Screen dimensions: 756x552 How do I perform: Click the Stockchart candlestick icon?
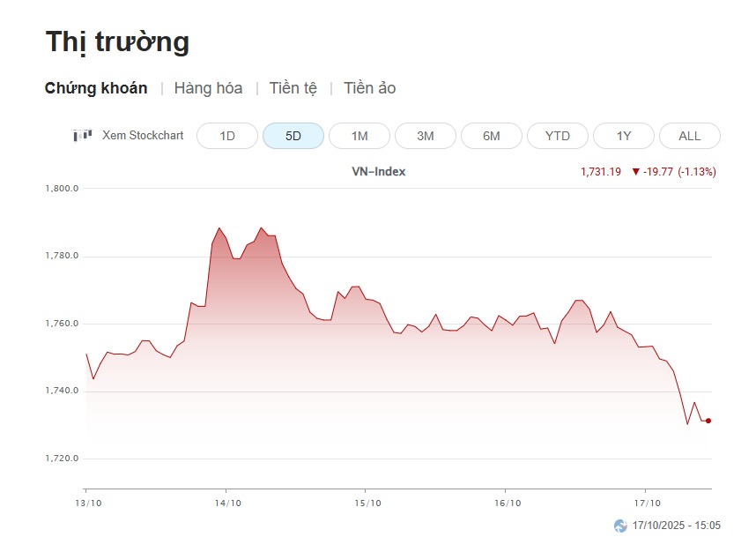82,136
